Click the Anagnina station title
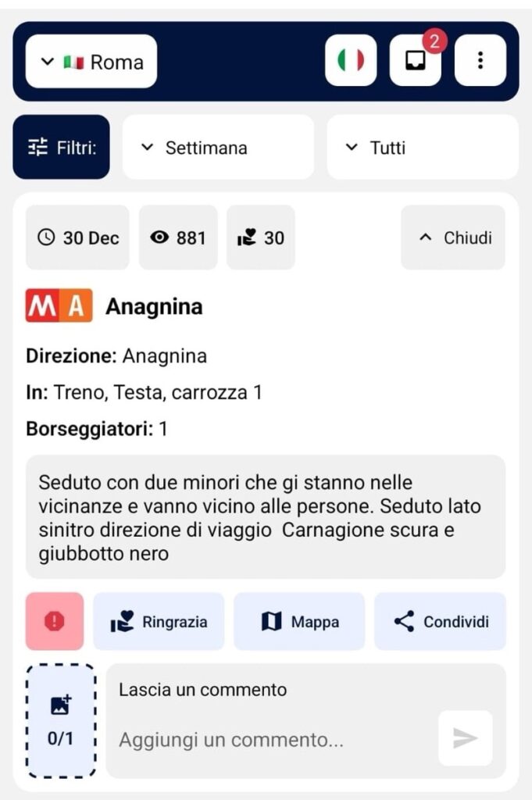Image resolution: width=532 pixels, height=800 pixels. [154, 307]
